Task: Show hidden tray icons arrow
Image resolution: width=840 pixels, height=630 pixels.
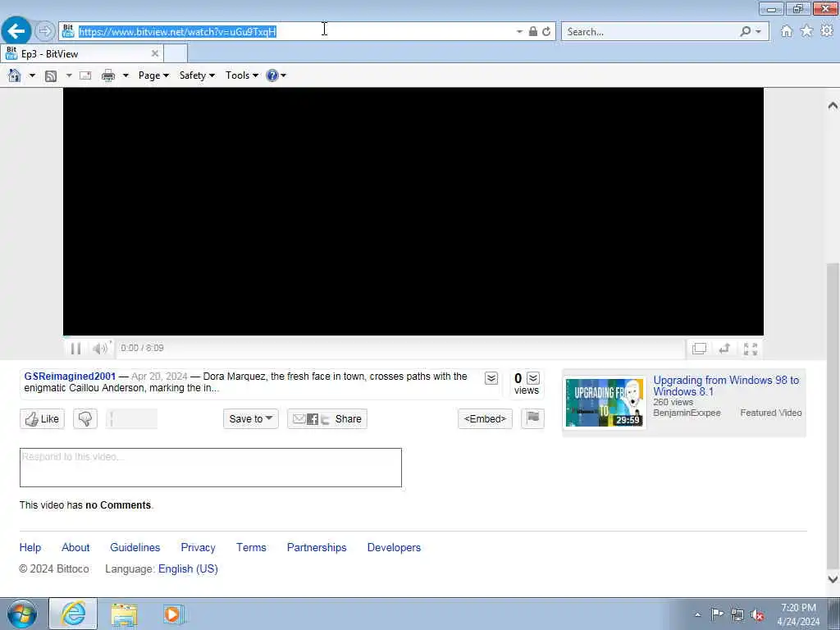Action: click(697, 615)
